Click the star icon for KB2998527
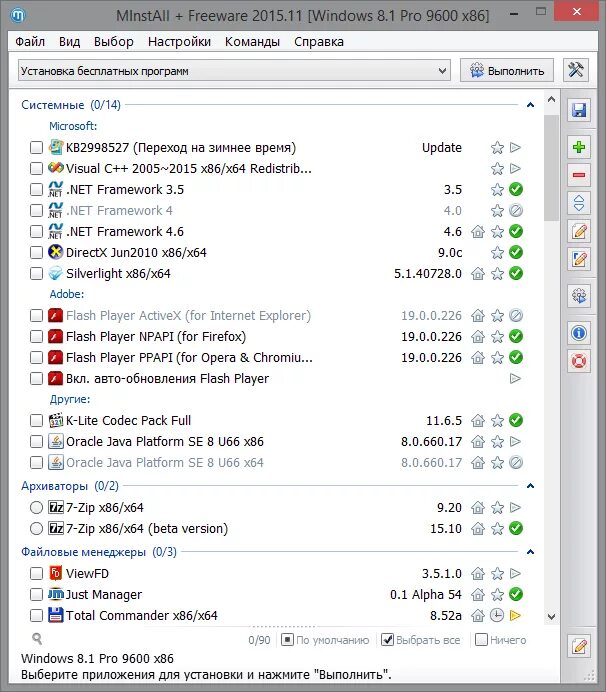 coord(497,147)
